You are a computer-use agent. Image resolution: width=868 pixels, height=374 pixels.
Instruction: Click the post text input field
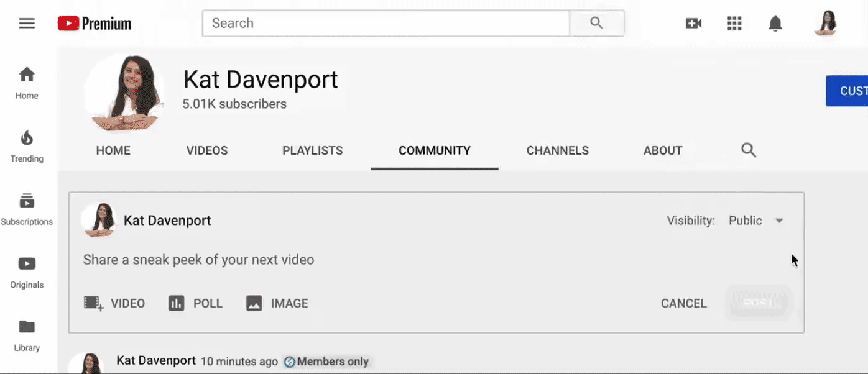pos(198,260)
